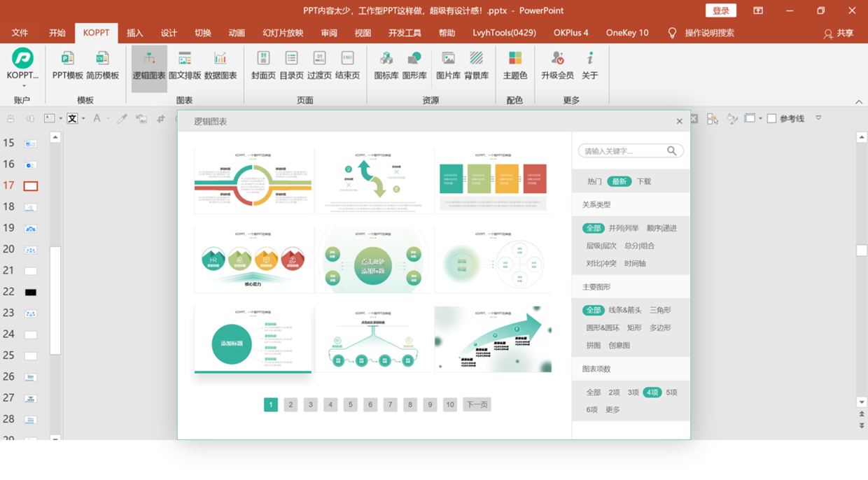Filter main shape by 线条&箭头
868x480 pixels.
tap(624, 310)
